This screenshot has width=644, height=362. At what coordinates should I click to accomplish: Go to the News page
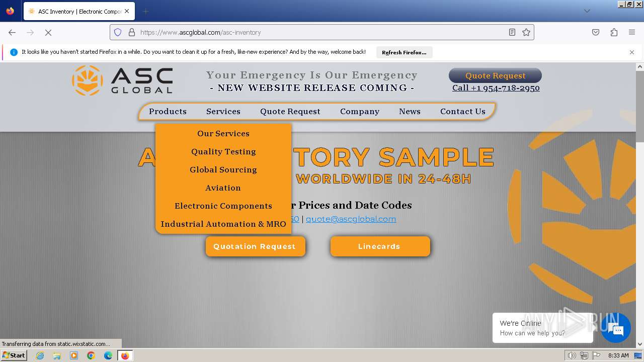(x=410, y=112)
